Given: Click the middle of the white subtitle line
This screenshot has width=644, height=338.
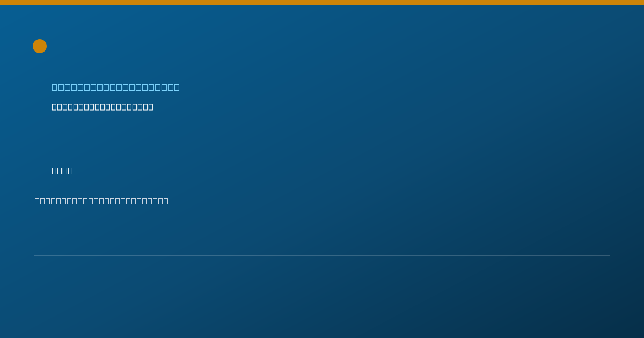Looking at the screenshot, I should tap(103, 107).
